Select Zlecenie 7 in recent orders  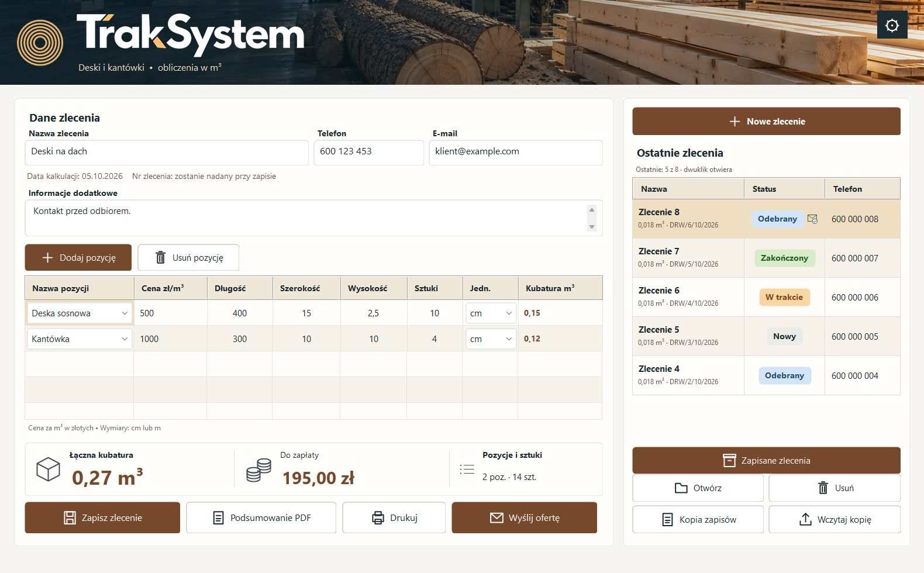coord(766,258)
